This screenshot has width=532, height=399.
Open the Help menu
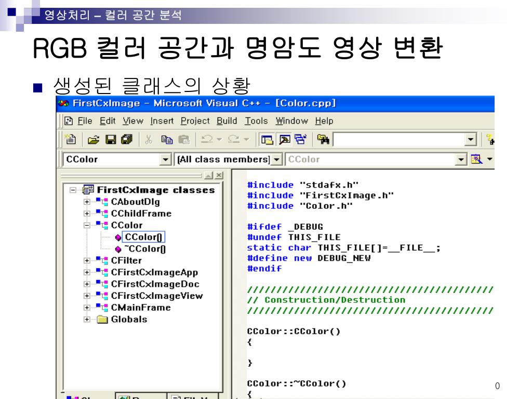324,121
